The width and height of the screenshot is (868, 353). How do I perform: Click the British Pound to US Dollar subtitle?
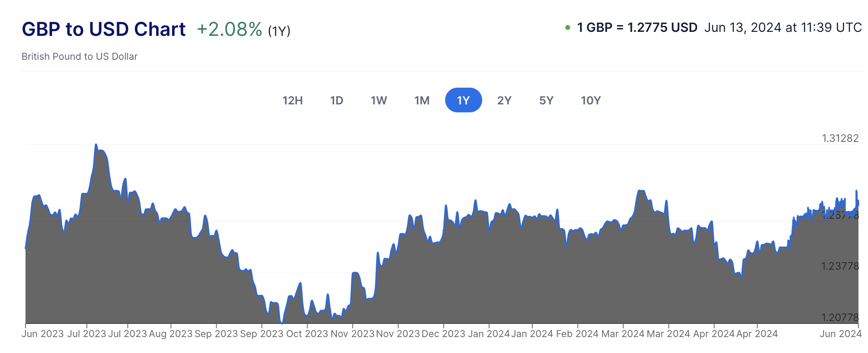click(x=79, y=57)
